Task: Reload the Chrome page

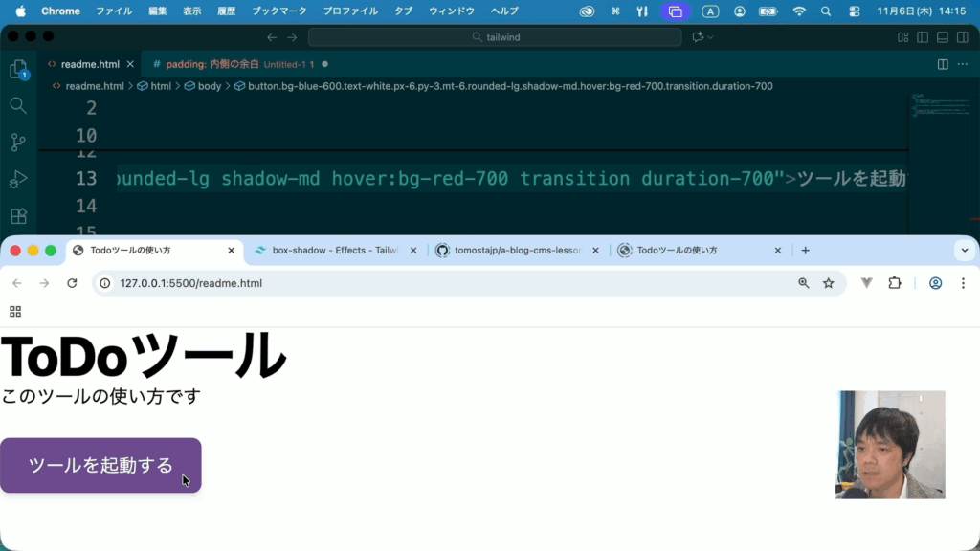Action: click(x=72, y=283)
